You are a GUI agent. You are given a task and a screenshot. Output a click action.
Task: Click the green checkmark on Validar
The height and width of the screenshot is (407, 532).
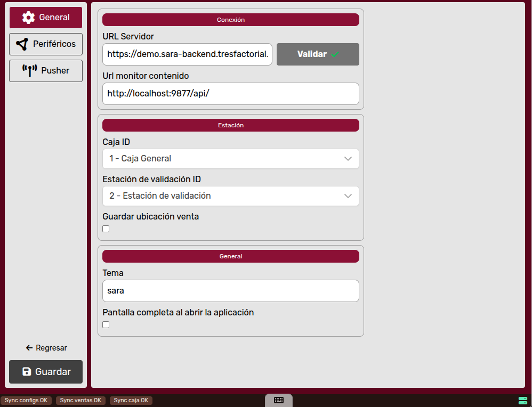pyautogui.click(x=335, y=54)
